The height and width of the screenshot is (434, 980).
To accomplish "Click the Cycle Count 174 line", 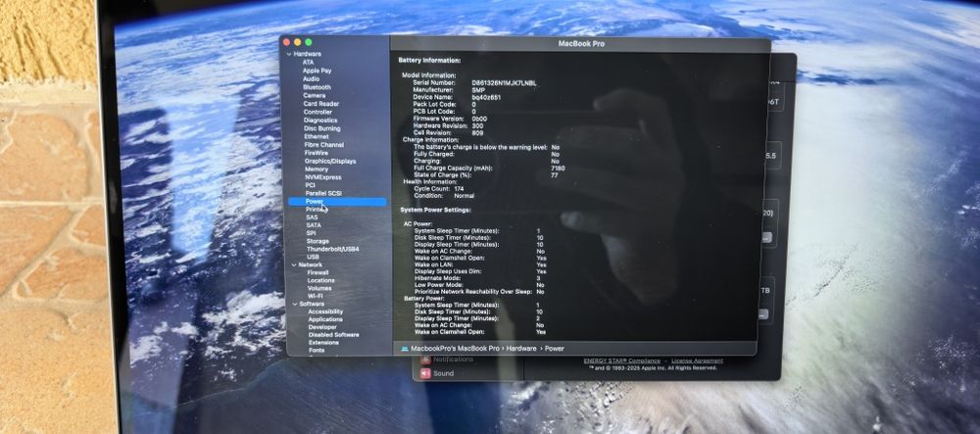I will tap(437, 188).
